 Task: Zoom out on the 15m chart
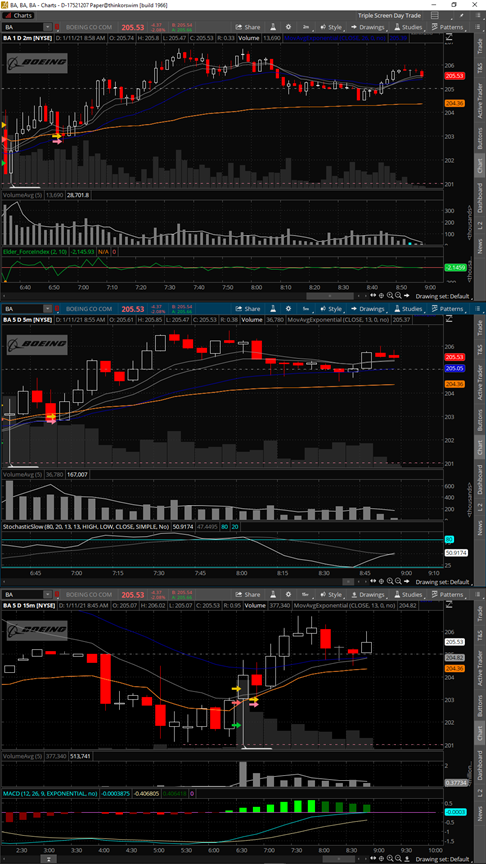tap(398, 858)
